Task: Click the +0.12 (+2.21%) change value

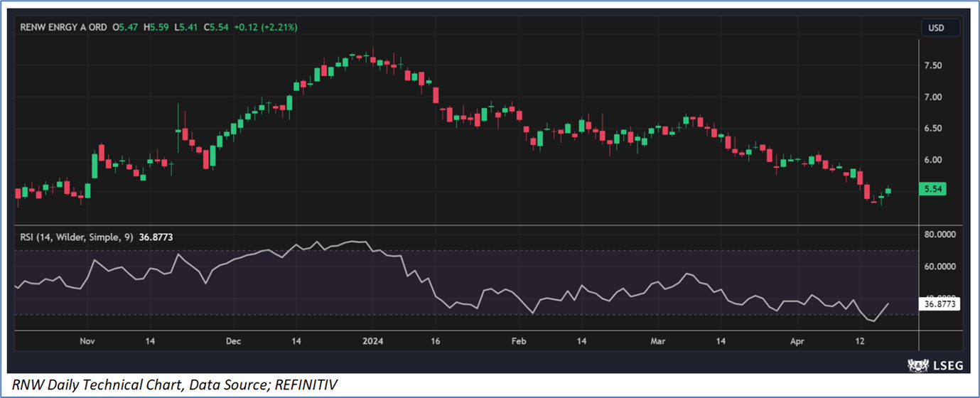Action: click(265, 27)
